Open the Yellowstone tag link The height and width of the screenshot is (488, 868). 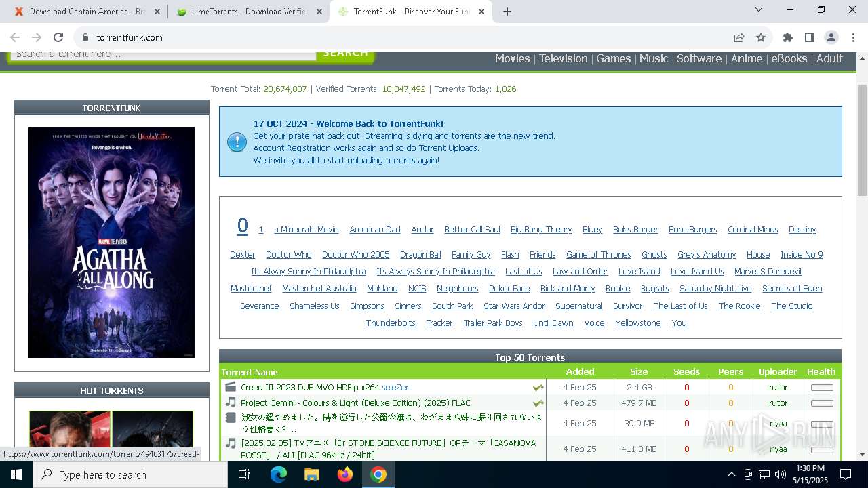[x=638, y=323]
